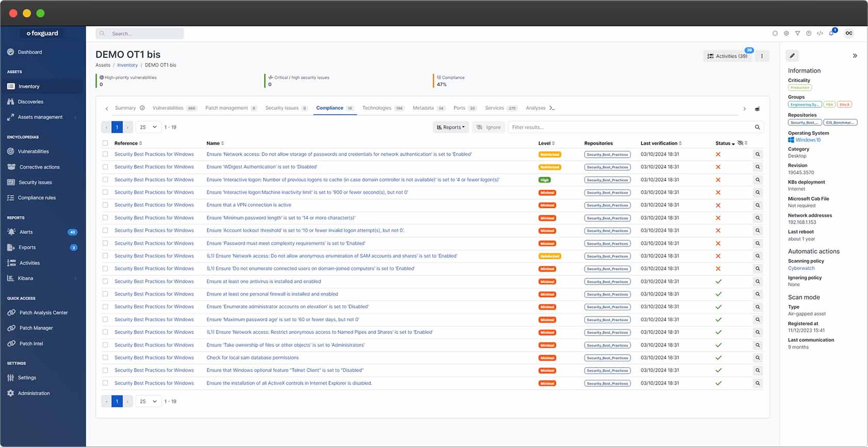Check the box for 'Minimum password length' row
868x447 pixels.
[105, 218]
